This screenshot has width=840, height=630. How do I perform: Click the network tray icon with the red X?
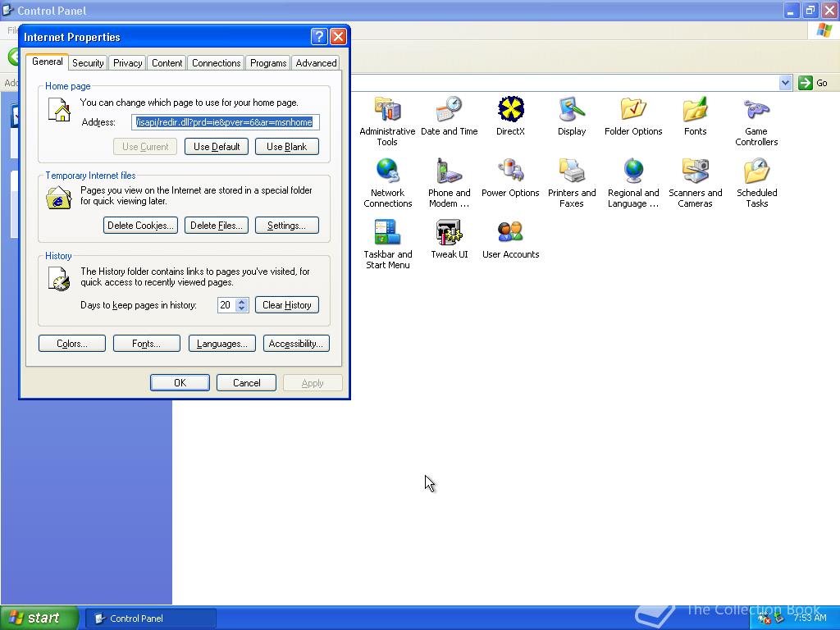[x=765, y=619]
